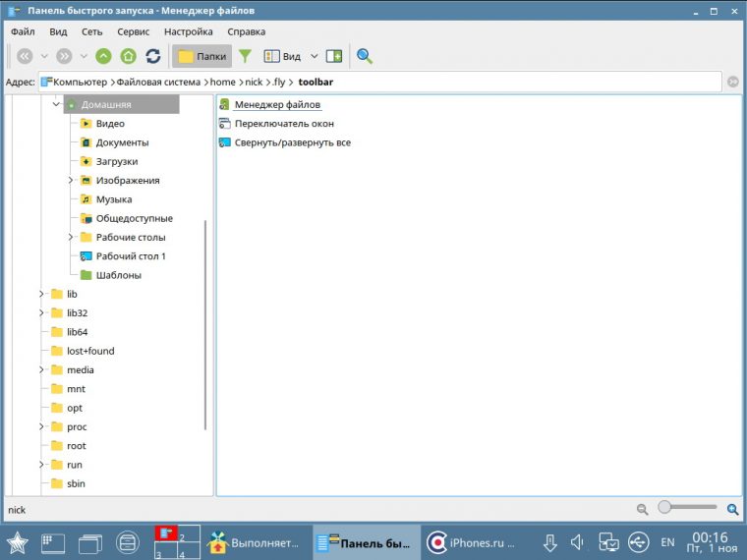The width and height of the screenshot is (747, 560).
Task: Open the Настройка menu
Action: click(x=188, y=31)
